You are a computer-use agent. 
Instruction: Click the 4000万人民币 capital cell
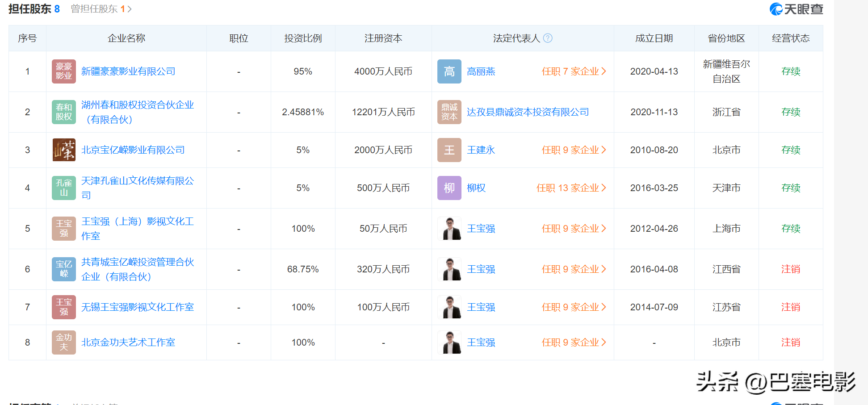point(383,71)
